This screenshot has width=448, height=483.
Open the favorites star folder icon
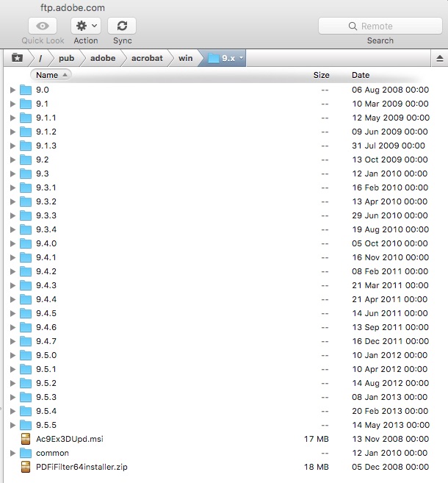(x=17, y=58)
